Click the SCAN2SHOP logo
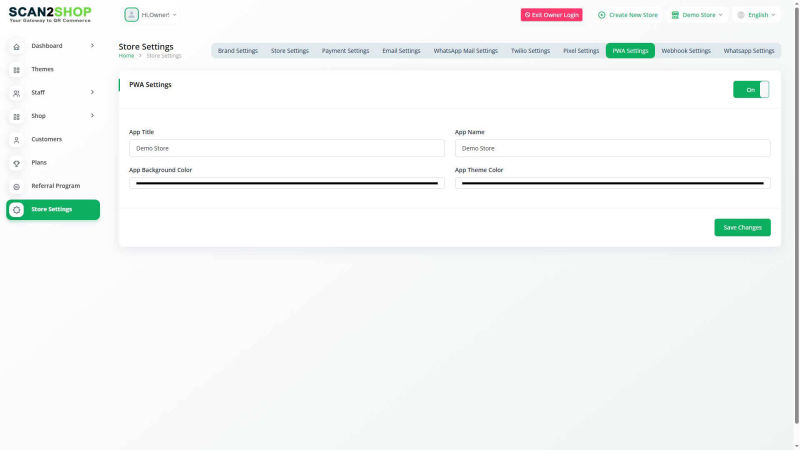800x450 pixels. (x=49, y=14)
